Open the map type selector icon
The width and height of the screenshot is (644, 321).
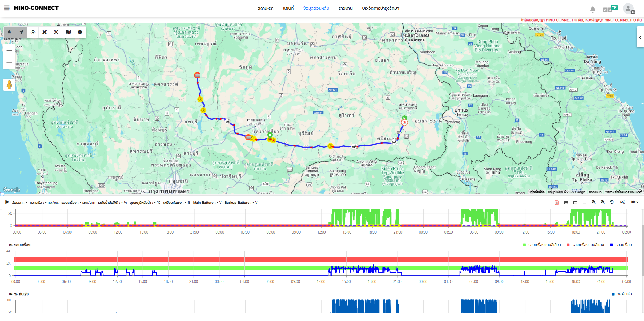(68, 32)
